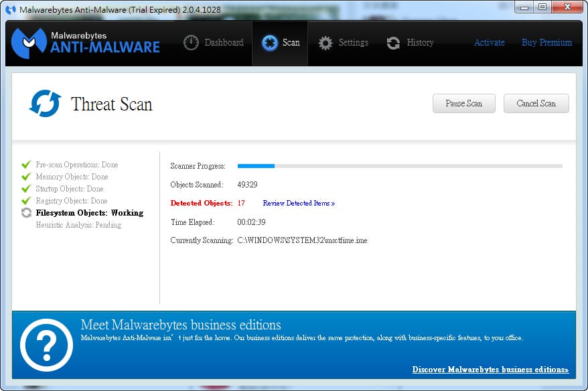588x391 pixels.
Task: Select 'Startup Objects: Done' text
Action: pos(70,189)
